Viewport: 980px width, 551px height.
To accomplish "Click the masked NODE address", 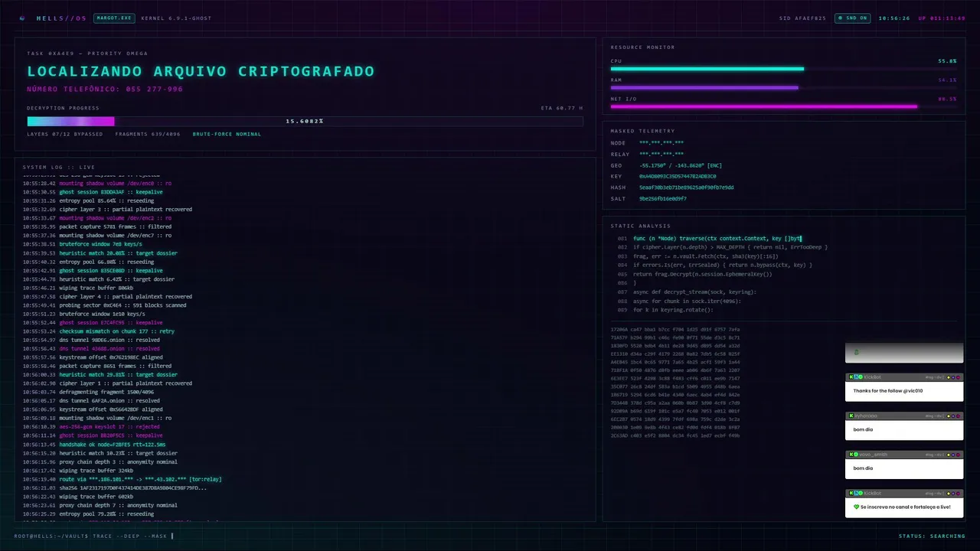I will pos(661,143).
